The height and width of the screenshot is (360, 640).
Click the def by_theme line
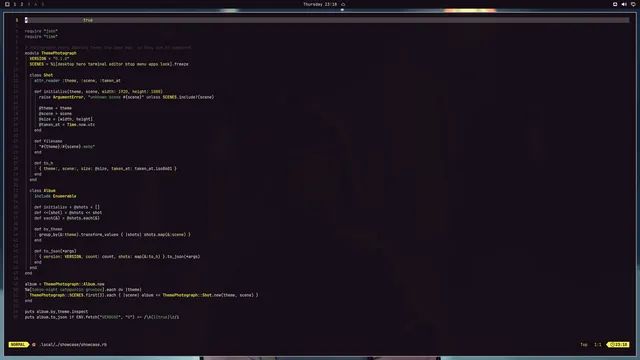pyautogui.click(x=48, y=229)
